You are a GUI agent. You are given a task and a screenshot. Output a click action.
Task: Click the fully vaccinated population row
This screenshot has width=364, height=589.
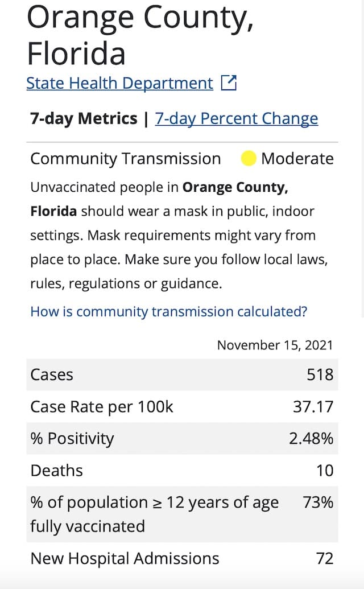click(182, 514)
